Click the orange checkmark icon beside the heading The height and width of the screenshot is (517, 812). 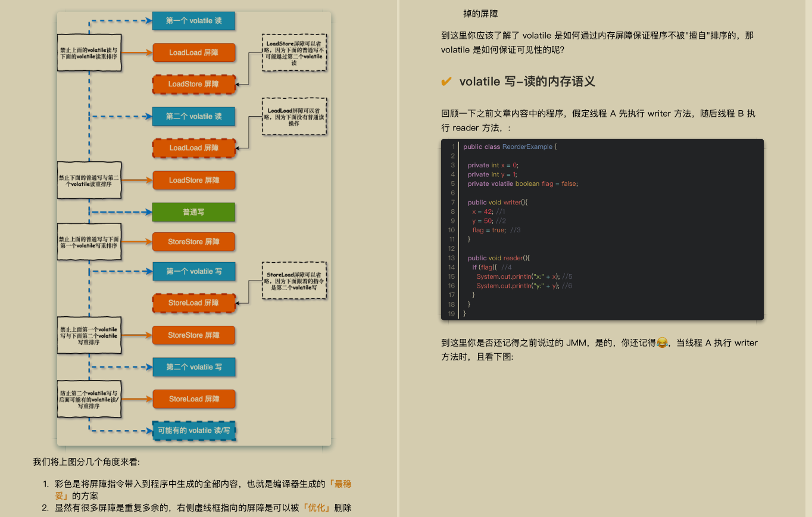point(446,82)
